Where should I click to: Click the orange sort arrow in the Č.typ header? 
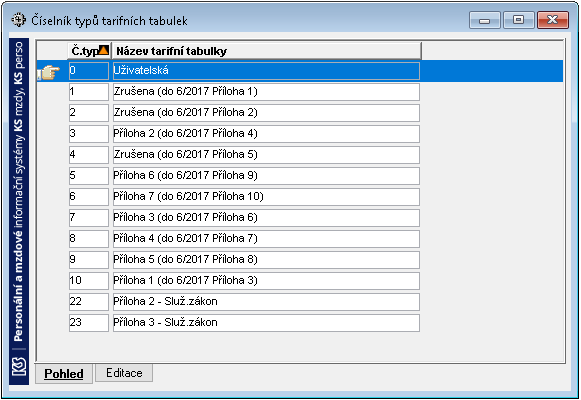click(104, 50)
